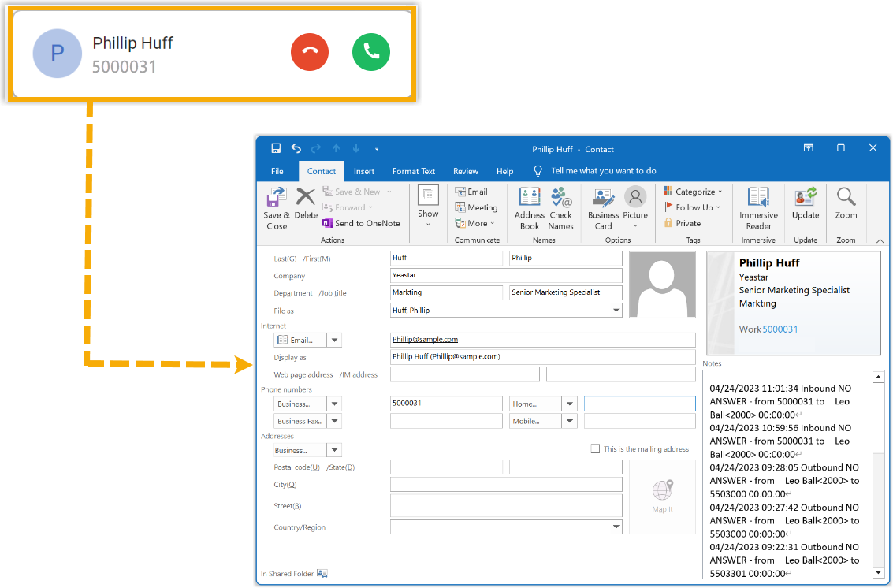Image resolution: width=893 pixels, height=588 pixels.
Task: Click the Mobile... phone button
Action: (x=535, y=421)
